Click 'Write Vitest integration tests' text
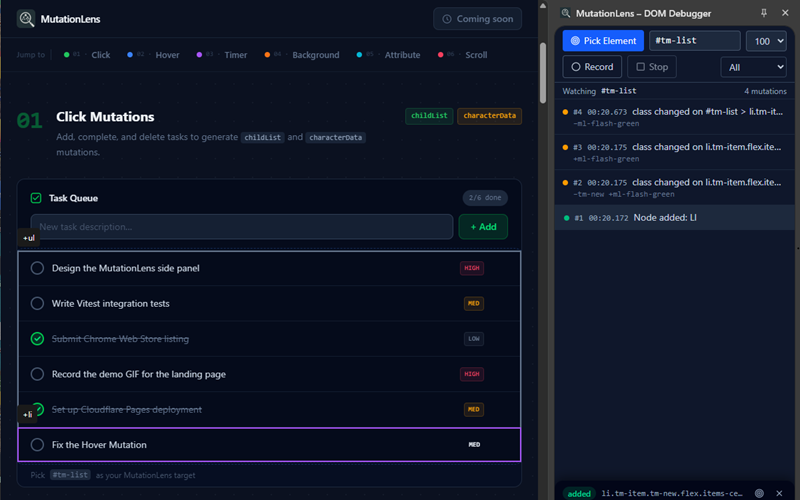 pos(110,304)
